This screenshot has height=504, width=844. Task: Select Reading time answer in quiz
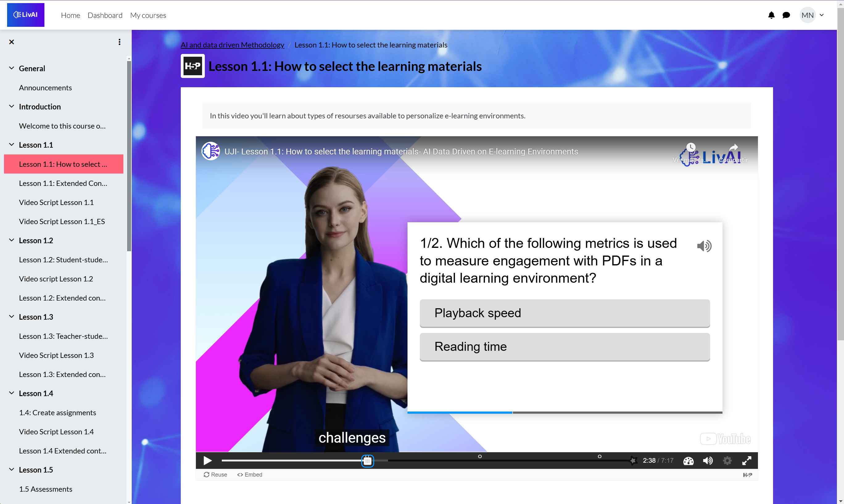564,346
